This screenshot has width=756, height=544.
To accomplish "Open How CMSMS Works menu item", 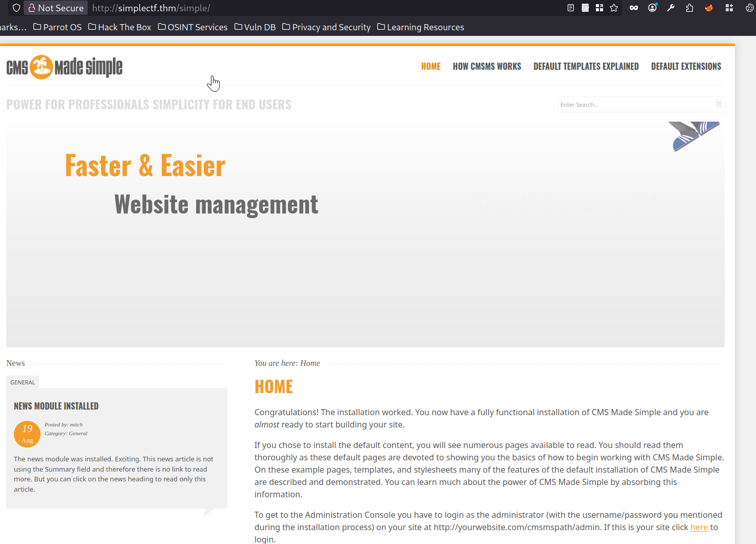I will 487,66.
